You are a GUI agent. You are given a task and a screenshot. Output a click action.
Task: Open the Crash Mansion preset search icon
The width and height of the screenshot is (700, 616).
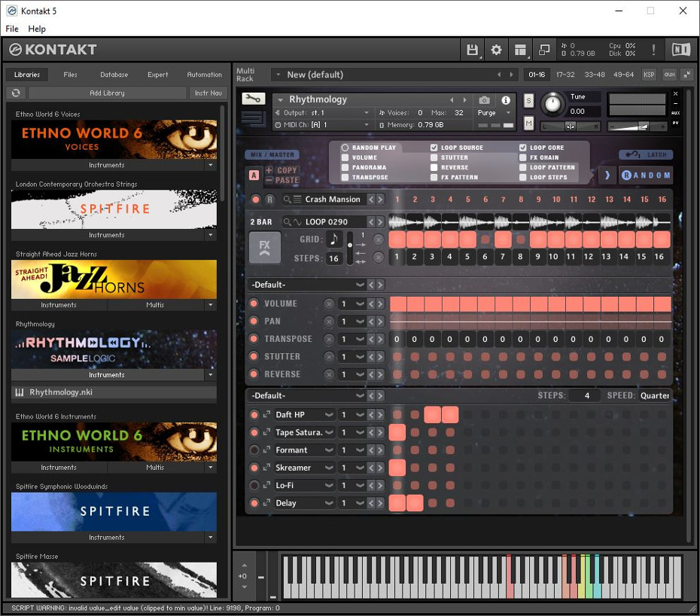(x=287, y=200)
